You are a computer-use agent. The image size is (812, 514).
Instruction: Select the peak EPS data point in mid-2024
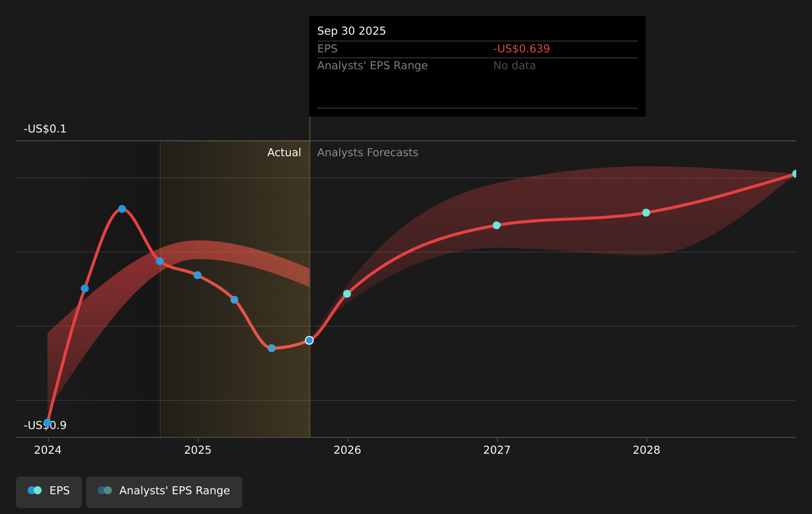click(x=122, y=209)
